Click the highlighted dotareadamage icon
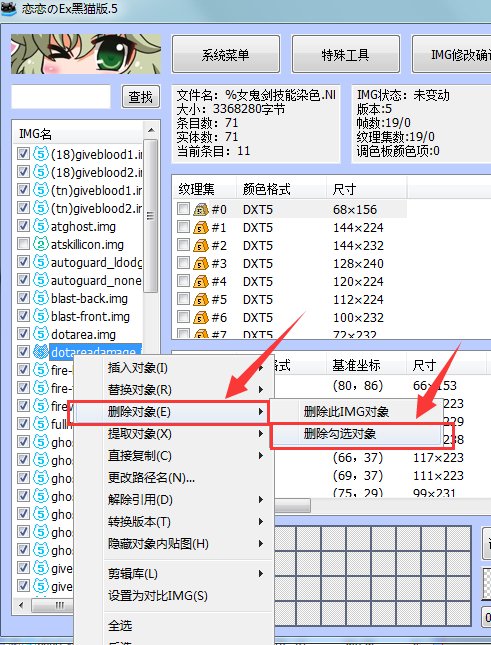 [x=41, y=352]
